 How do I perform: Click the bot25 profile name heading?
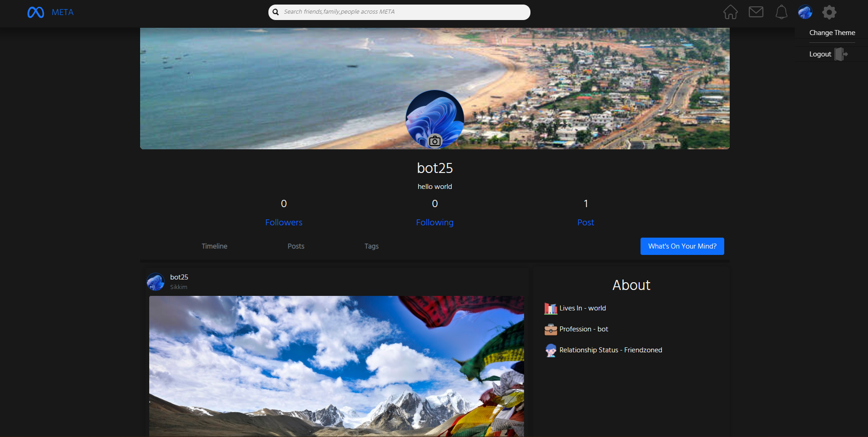(435, 168)
